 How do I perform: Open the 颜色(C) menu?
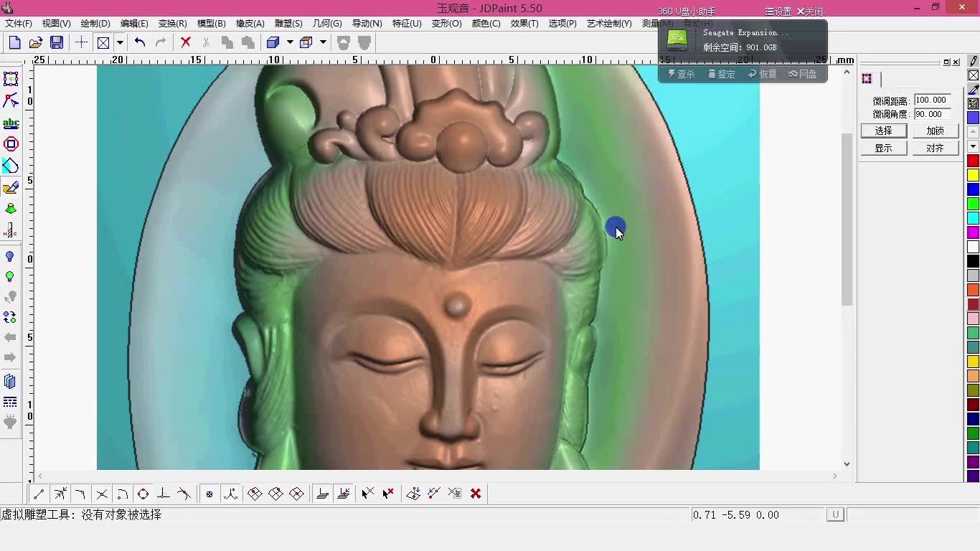486,24
